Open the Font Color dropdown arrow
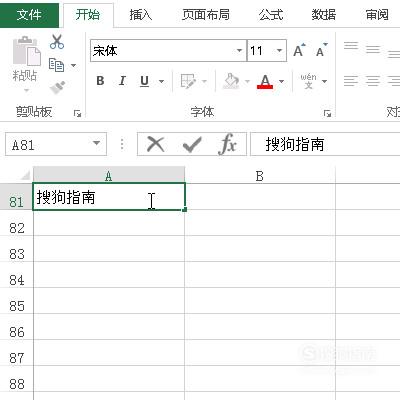Screen dimensions: 400x400 coord(282,81)
